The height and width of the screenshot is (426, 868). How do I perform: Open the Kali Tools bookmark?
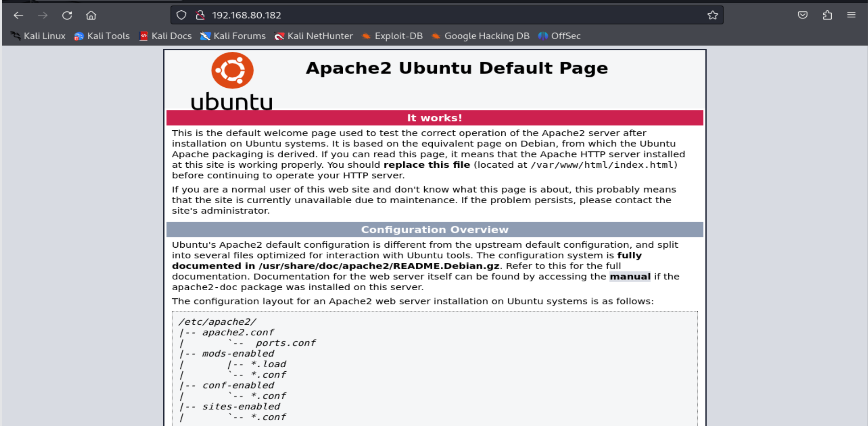(x=102, y=36)
